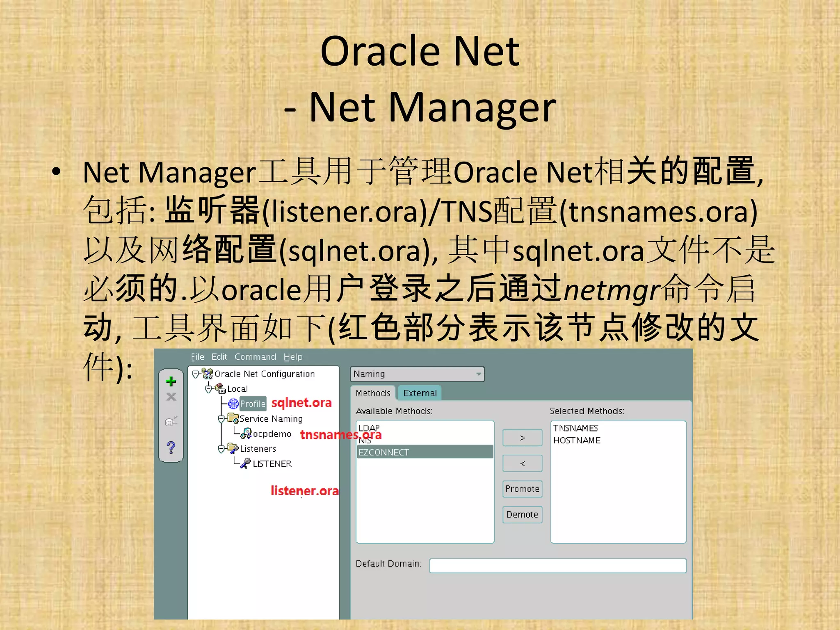This screenshot has width=840, height=630.
Task: Click the Demote button
Action: 523,514
